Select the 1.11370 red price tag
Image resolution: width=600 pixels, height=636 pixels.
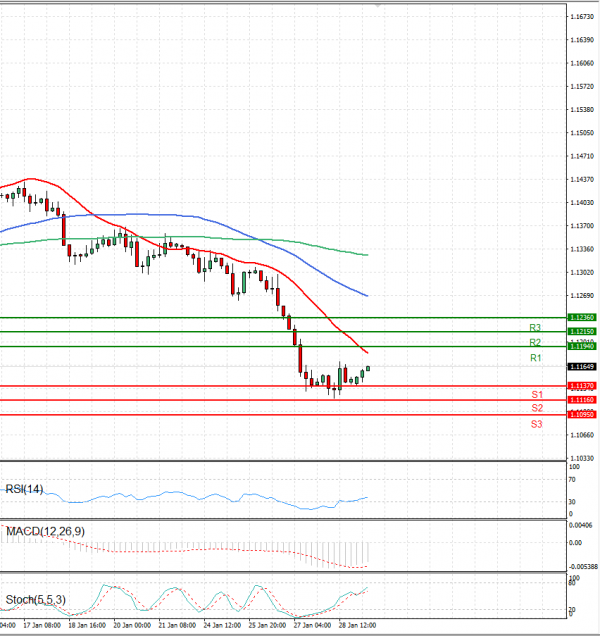click(582, 386)
